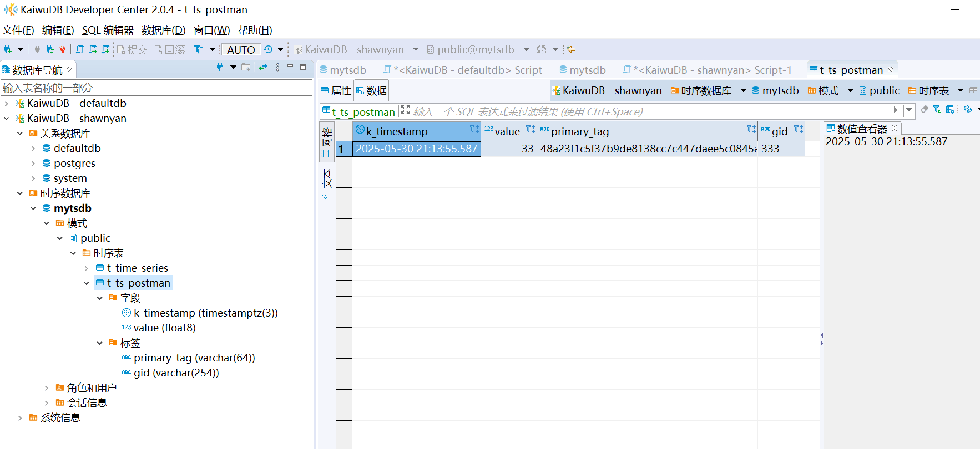Open the navigator view menu dots
The height and width of the screenshot is (449, 980).
(x=277, y=67)
